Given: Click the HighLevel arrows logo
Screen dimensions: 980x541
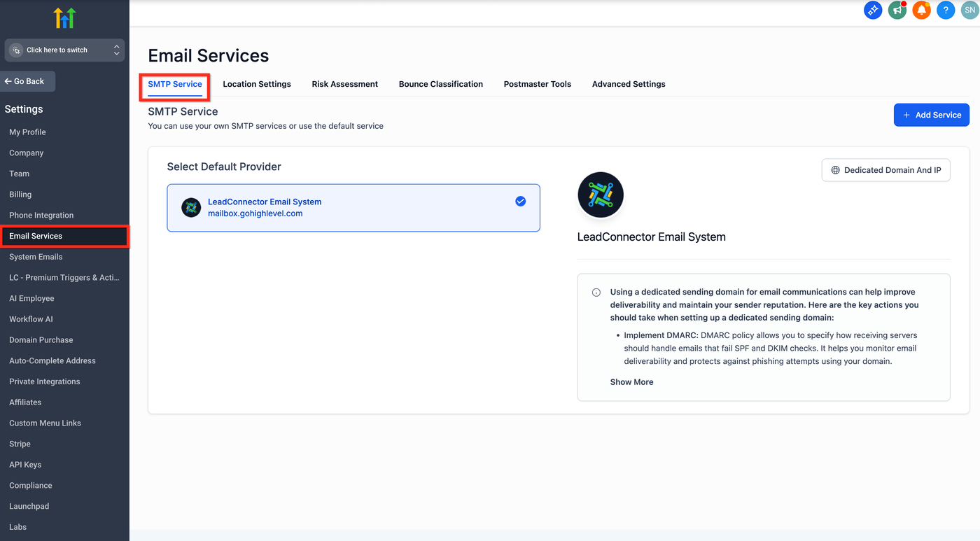Looking at the screenshot, I should pos(64,18).
